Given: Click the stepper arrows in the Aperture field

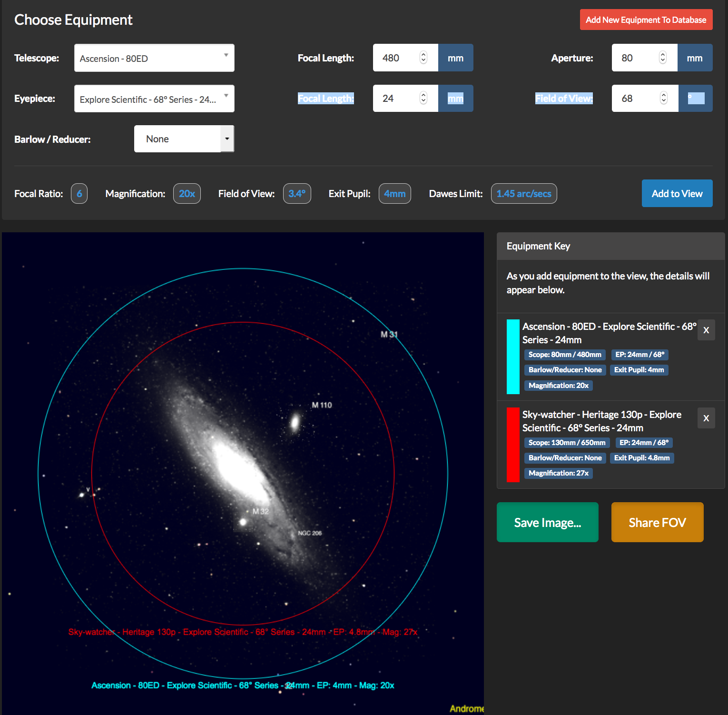Looking at the screenshot, I should coord(663,58).
